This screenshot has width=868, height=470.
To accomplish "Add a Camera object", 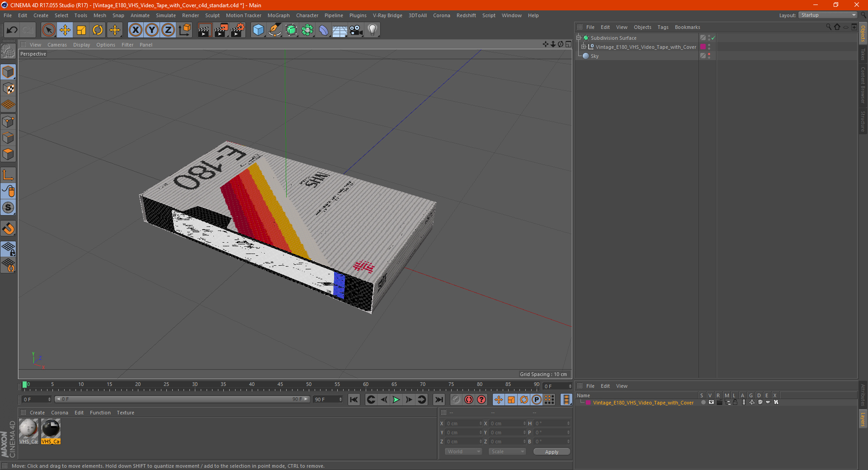I will [x=356, y=30].
